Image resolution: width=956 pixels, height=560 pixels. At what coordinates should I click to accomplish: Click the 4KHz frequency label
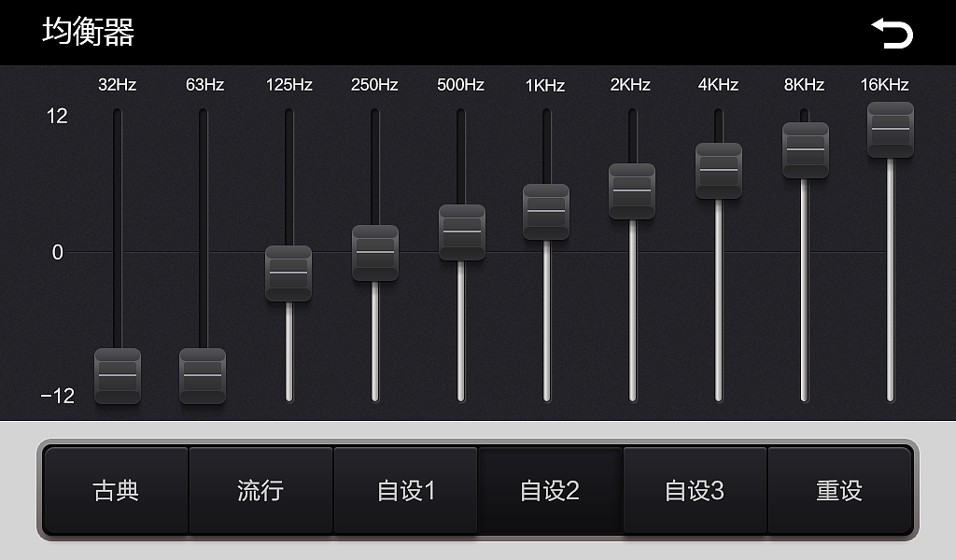718,85
